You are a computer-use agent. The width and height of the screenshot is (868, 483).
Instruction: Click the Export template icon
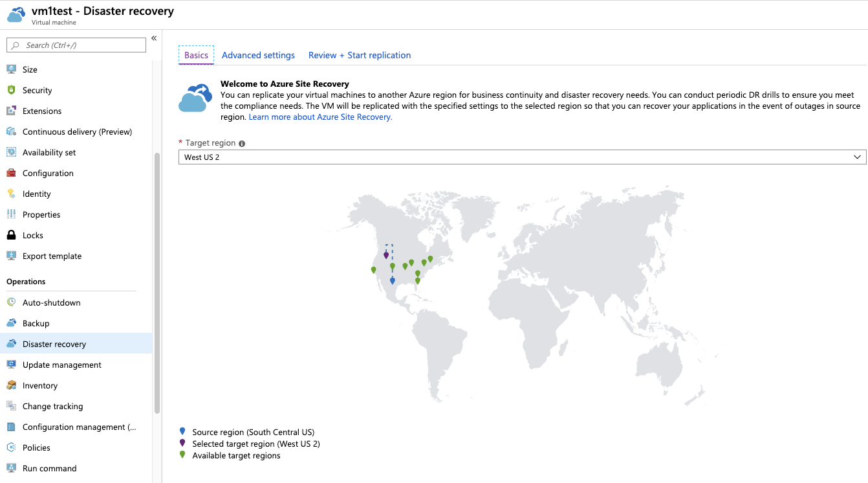click(x=11, y=256)
